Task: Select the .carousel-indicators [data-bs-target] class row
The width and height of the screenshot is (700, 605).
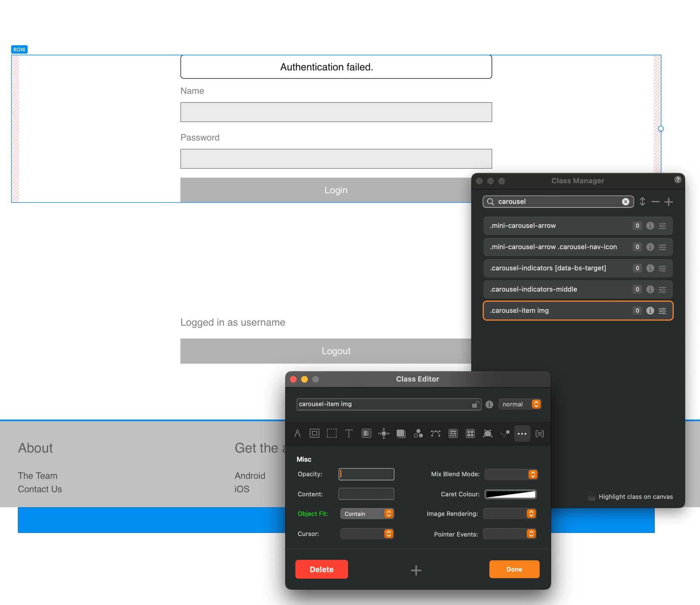Action: (558, 268)
